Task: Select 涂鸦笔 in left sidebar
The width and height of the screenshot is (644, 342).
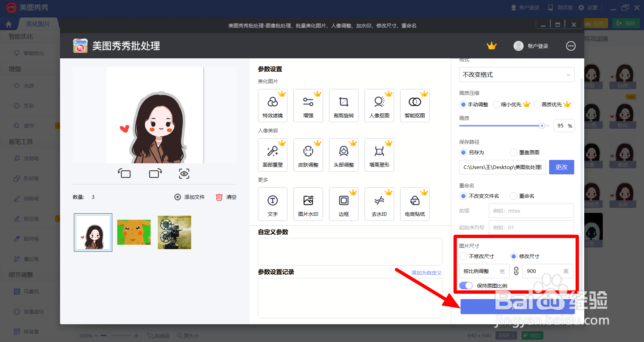Action: [x=26, y=158]
